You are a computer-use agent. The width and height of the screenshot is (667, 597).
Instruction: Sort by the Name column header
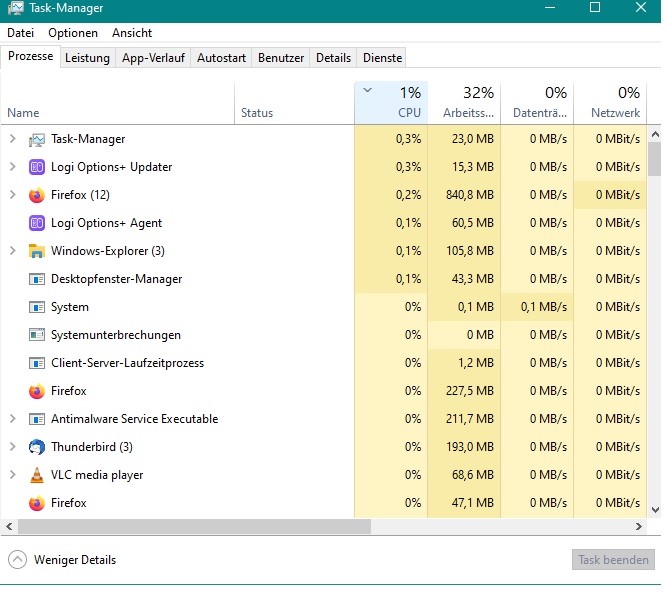pos(117,103)
